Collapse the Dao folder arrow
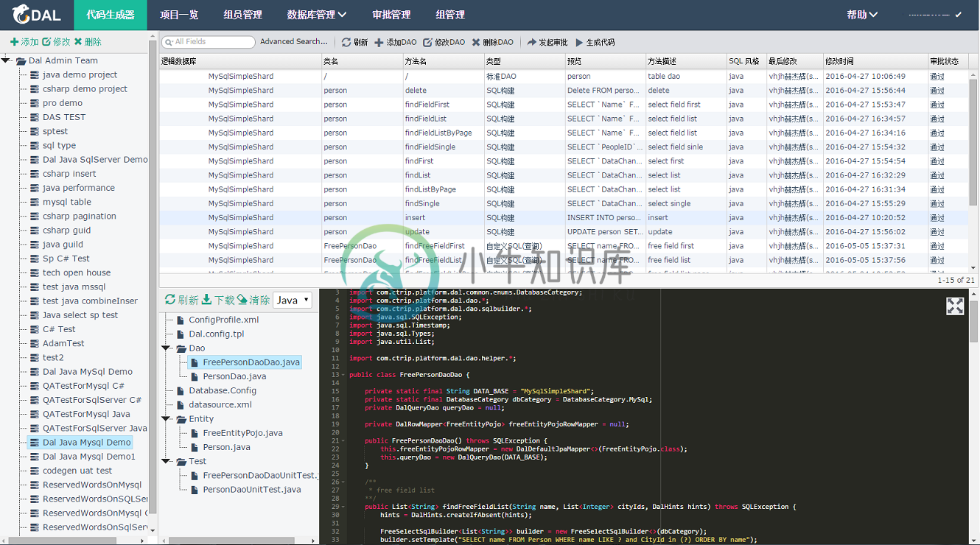This screenshot has width=980, height=545. click(167, 348)
